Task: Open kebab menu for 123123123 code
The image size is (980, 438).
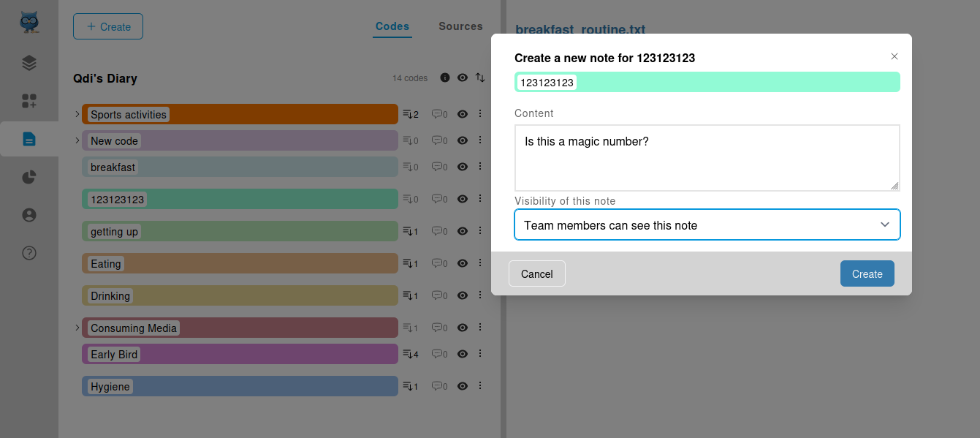Action: [480, 199]
